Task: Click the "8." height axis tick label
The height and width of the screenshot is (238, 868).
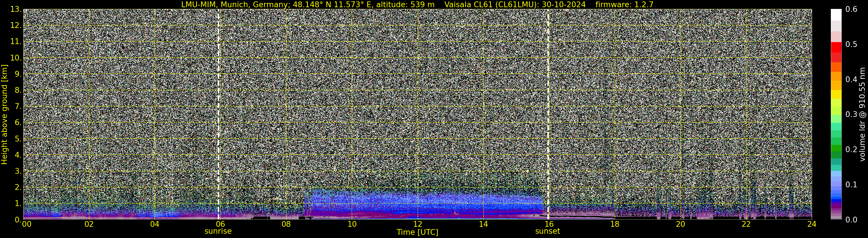Action: [x=18, y=90]
